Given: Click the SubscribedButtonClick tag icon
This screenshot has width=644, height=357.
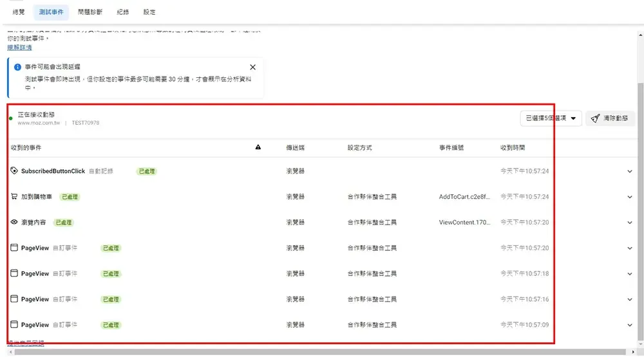Looking at the screenshot, I should pyautogui.click(x=14, y=170).
